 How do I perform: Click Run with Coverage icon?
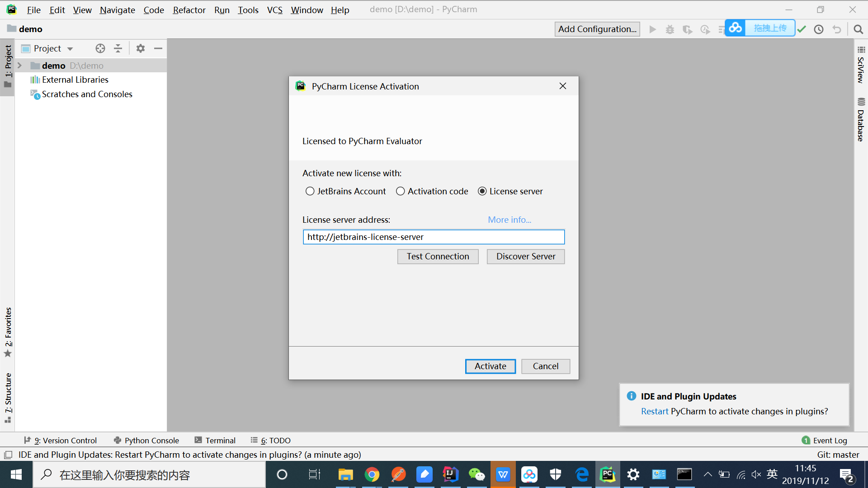point(688,29)
